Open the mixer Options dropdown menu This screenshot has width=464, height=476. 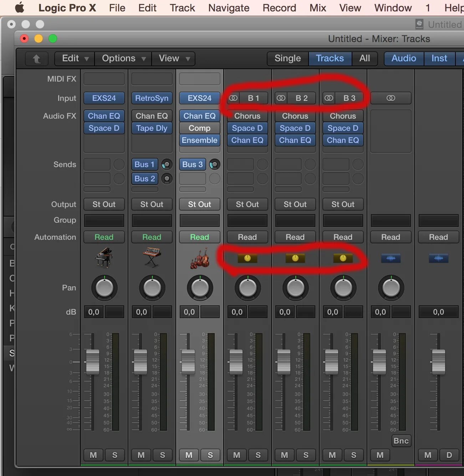click(123, 59)
